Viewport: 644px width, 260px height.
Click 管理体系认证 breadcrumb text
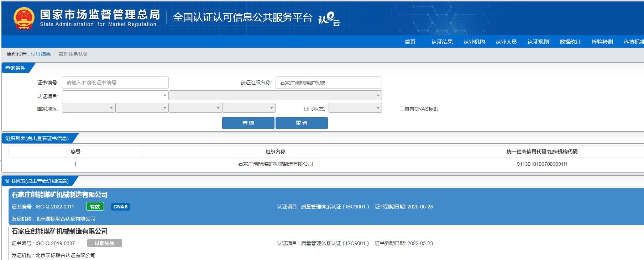click(x=73, y=54)
